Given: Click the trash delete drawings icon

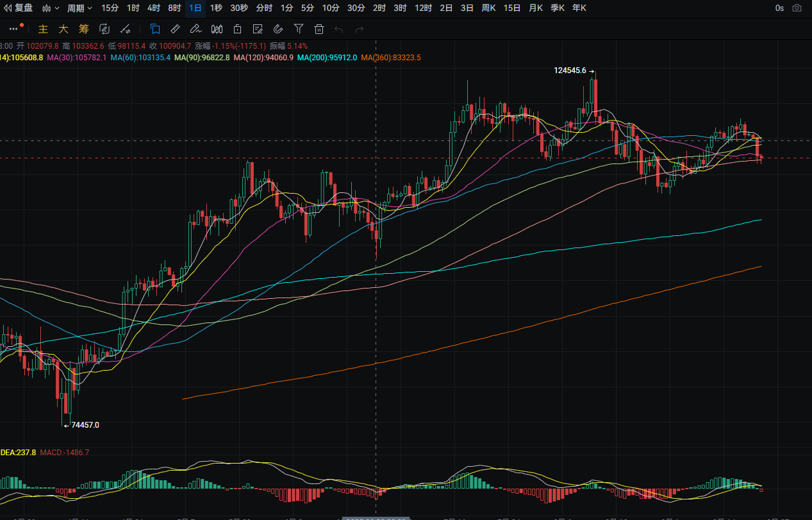Looking at the screenshot, I should point(319,29).
